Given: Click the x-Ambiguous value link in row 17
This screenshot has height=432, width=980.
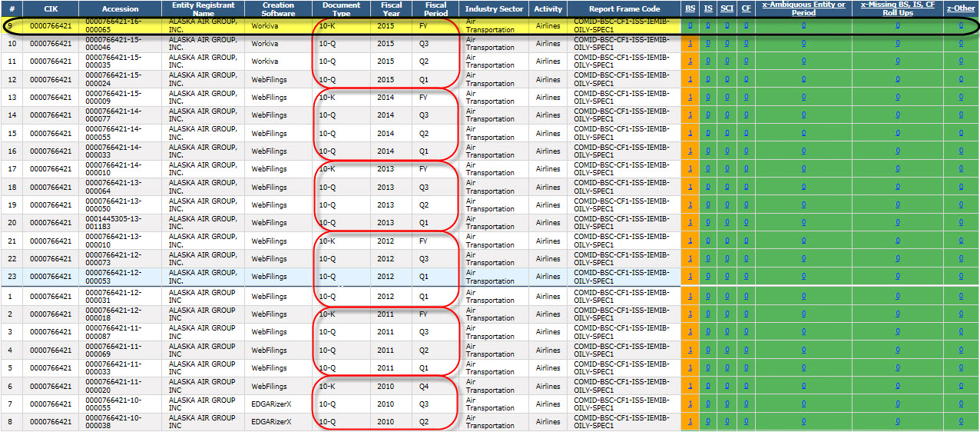Looking at the screenshot, I should 803,169.
